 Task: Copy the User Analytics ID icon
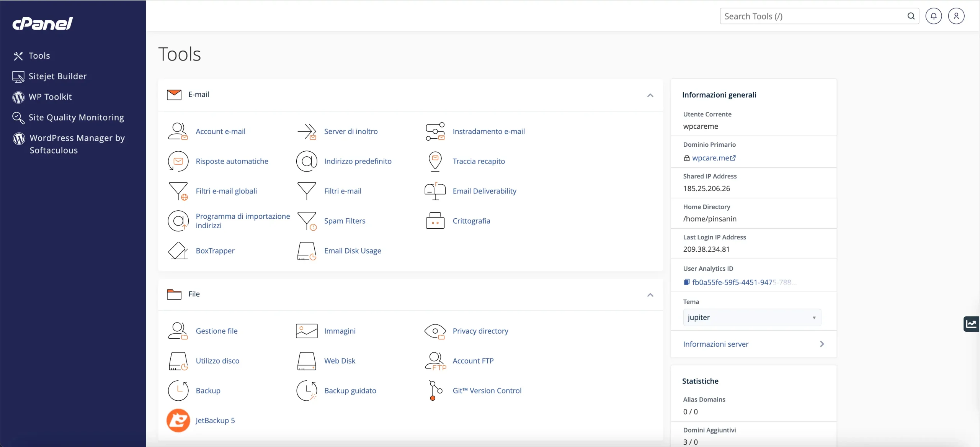click(x=687, y=282)
